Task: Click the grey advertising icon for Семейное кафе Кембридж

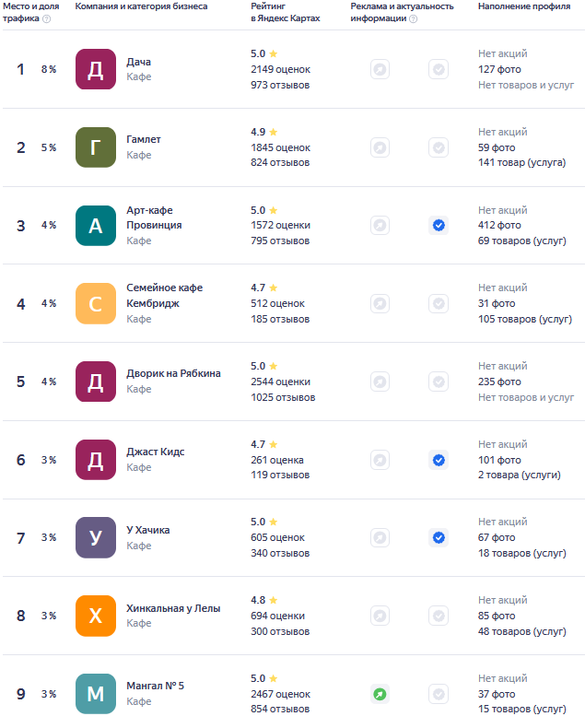Action: [x=380, y=304]
